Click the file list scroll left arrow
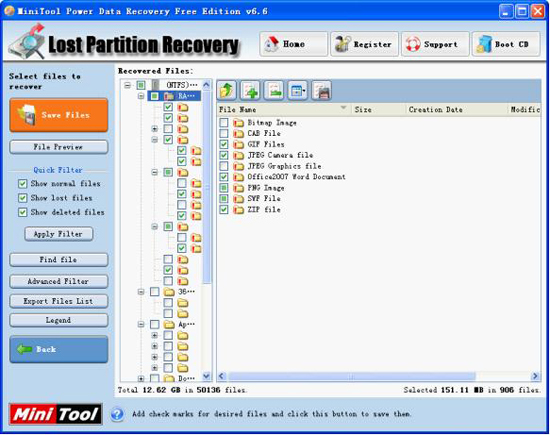This screenshot has width=550, height=435. [222, 376]
